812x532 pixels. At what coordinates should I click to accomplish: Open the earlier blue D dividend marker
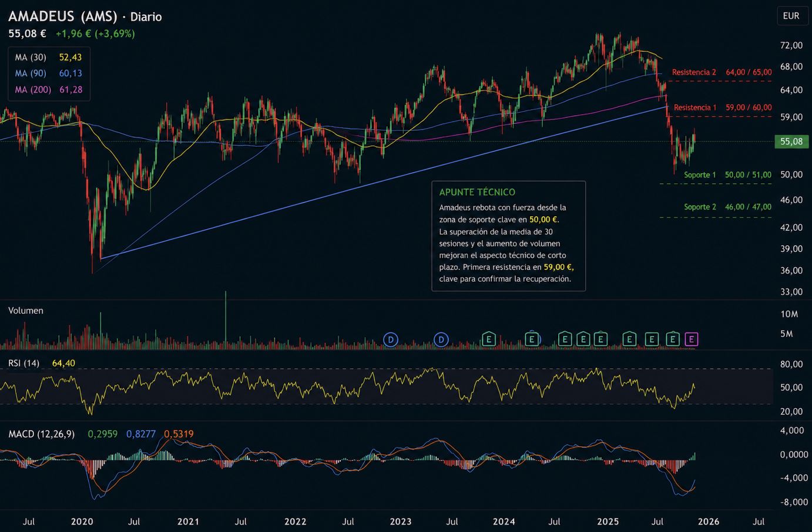391,339
